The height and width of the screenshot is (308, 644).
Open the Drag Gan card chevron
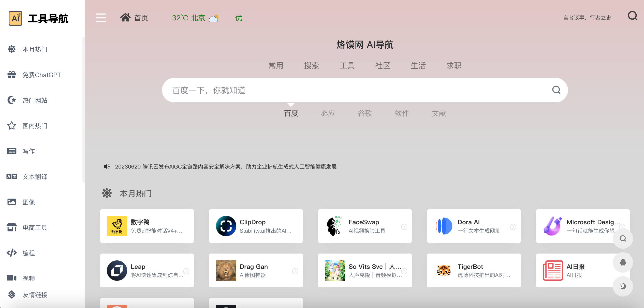(295, 271)
